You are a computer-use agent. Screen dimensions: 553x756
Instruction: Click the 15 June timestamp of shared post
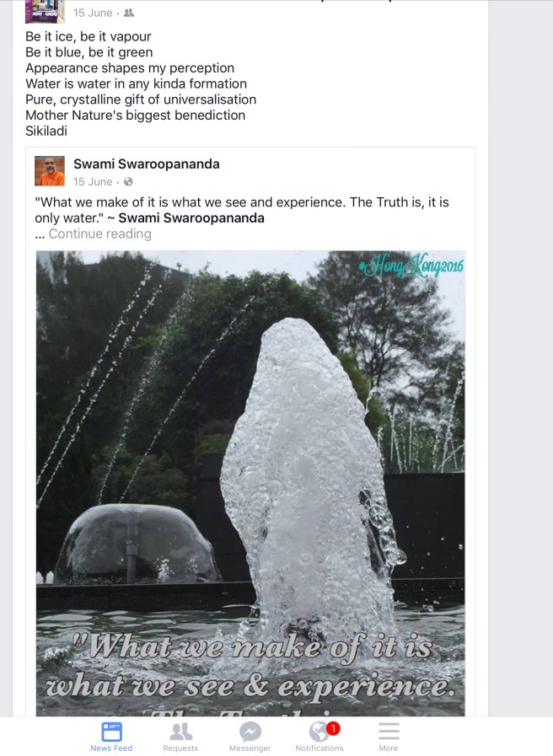(x=93, y=182)
